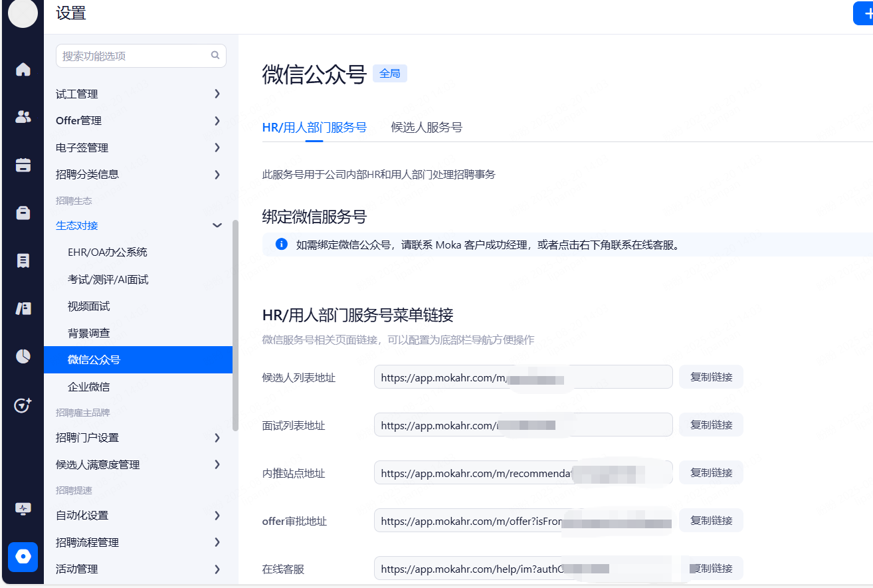
Task: Click the hexagon settings icon in sidebar
Action: tap(23, 556)
